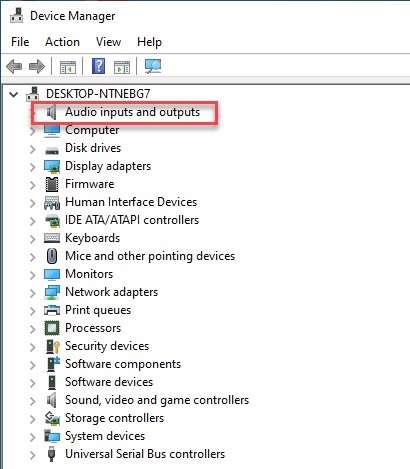Click the Show/Hide console tree toolbar icon

68,67
